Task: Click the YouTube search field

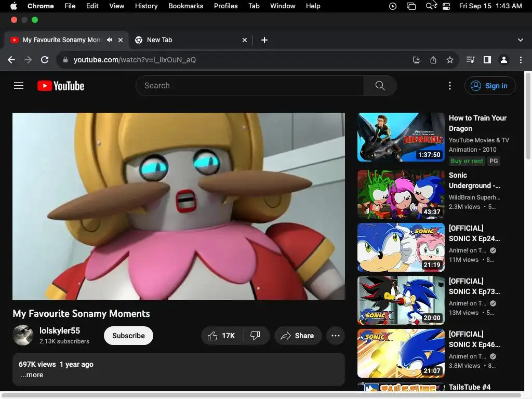Action: point(250,86)
